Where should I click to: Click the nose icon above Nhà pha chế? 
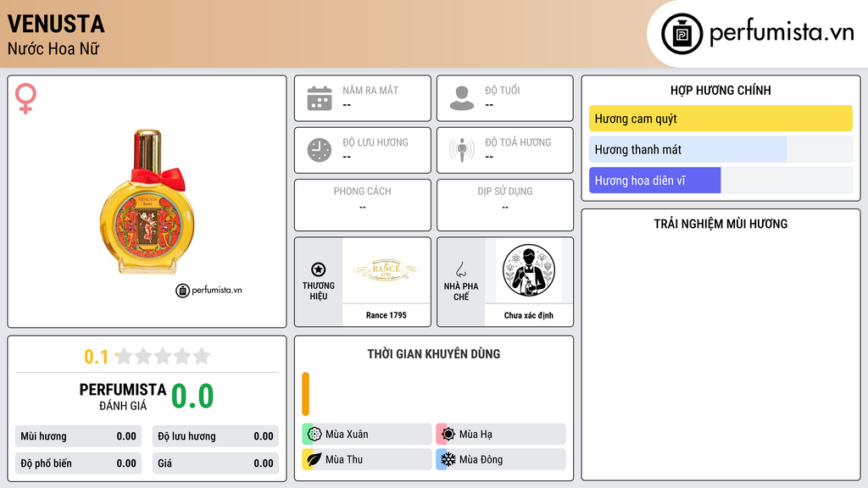(x=460, y=269)
